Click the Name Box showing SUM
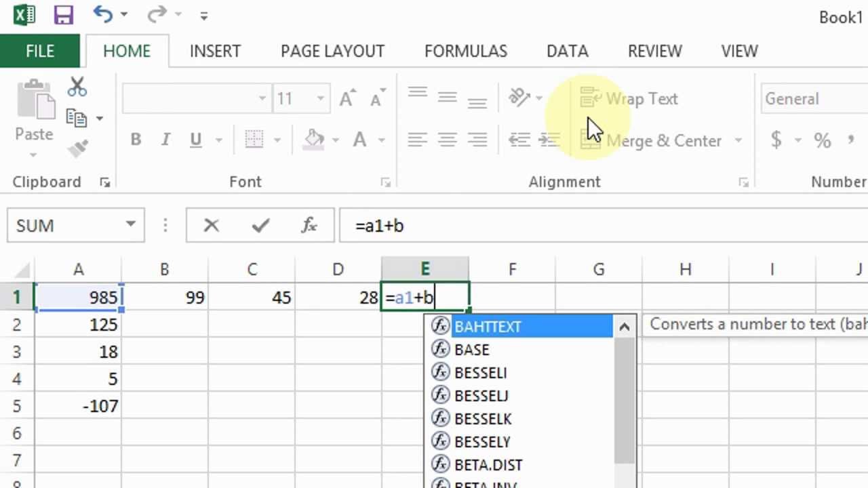Screen dimensions: 868x488 coord(64,226)
